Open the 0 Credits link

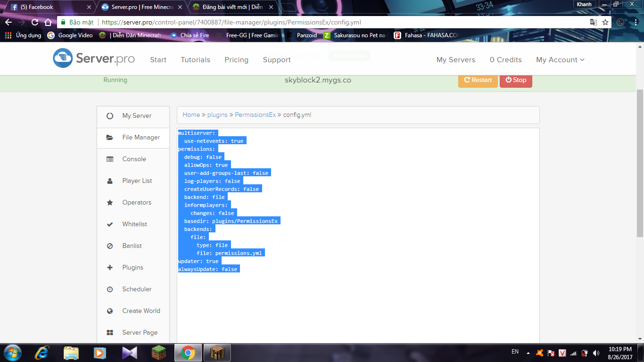pos(506,60)
